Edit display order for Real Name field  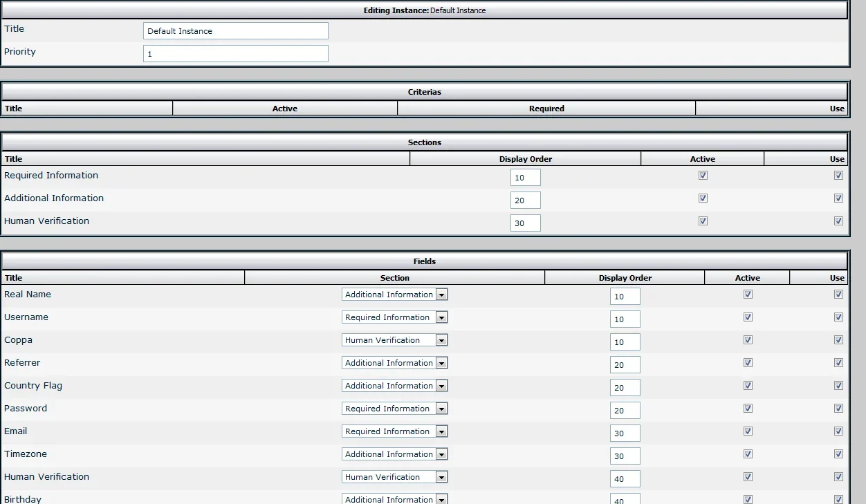(625, 297)
